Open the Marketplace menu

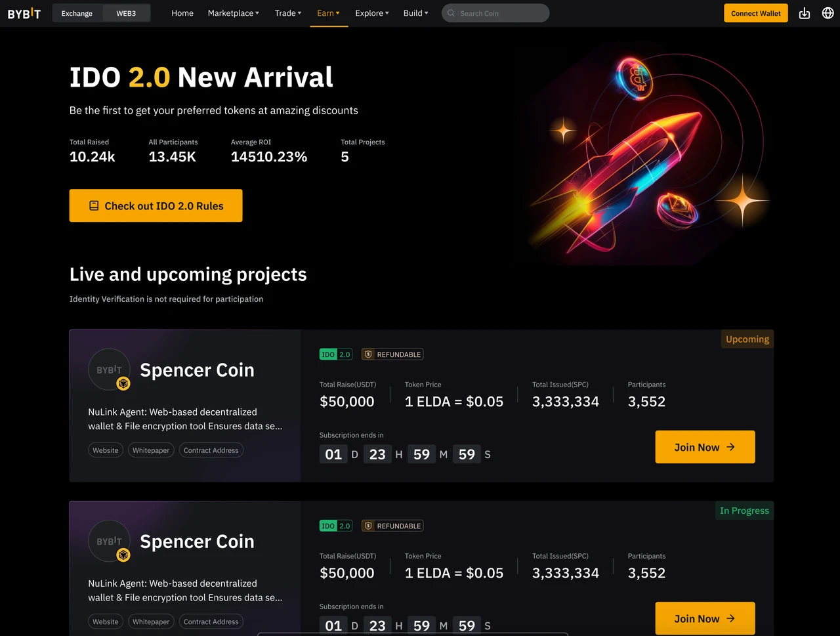[233, 12]
